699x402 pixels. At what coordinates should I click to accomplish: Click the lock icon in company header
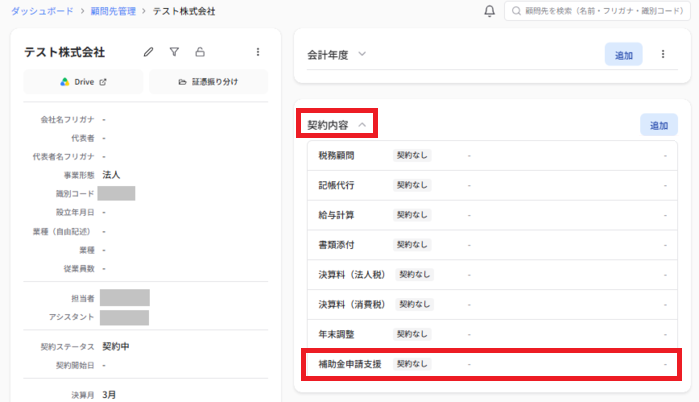(200, 52)
